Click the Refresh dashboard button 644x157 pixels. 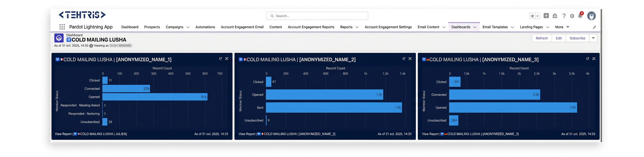[542, 38]
